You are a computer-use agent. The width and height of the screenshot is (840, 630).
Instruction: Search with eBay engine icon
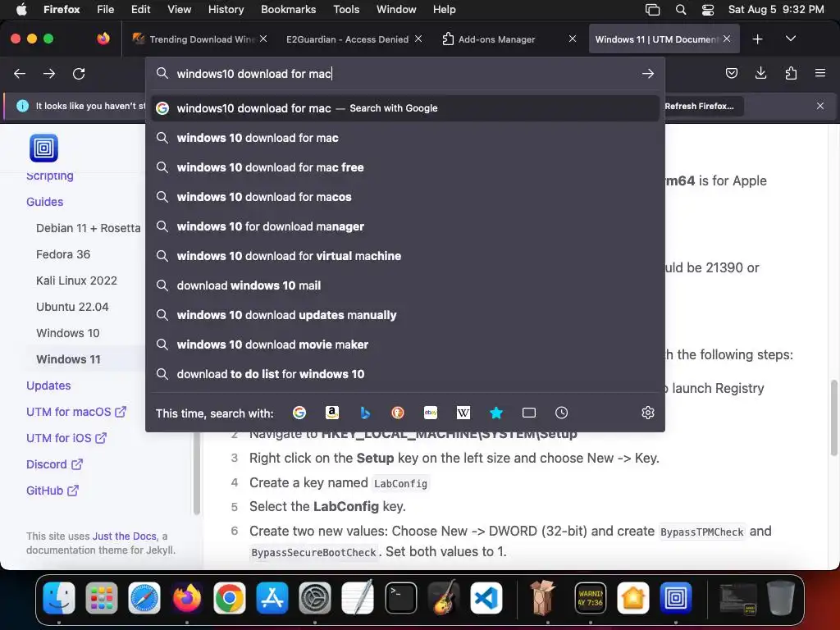coord(430,413)
